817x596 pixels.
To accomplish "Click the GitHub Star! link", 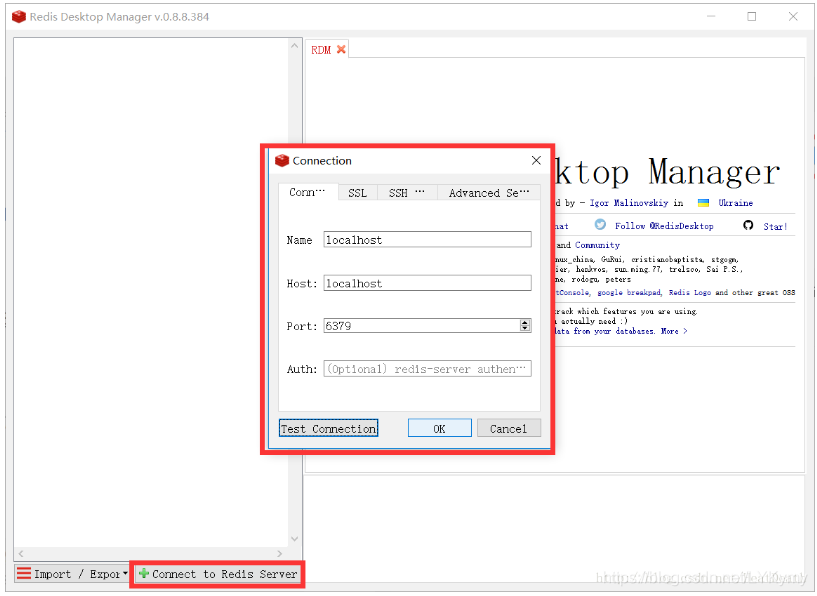I will click(775, 226).
